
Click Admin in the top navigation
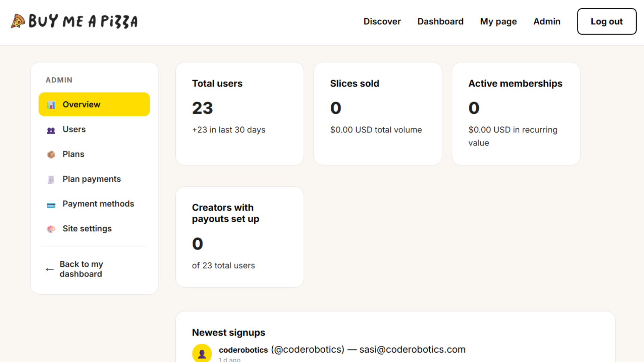click(x=547, y=21)
